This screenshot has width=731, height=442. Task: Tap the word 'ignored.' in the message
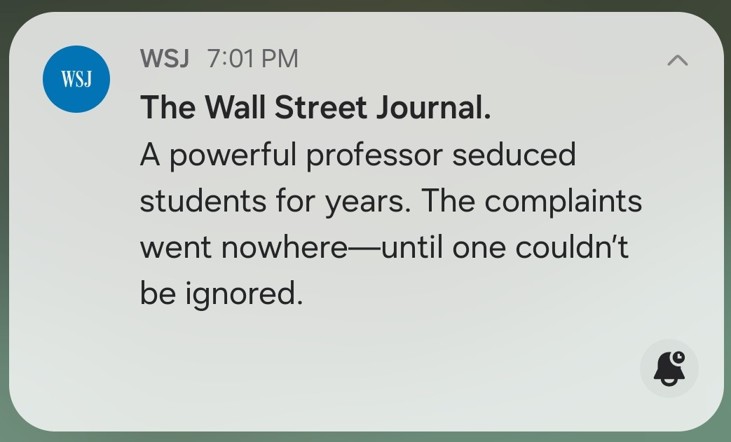pos(243,294)
